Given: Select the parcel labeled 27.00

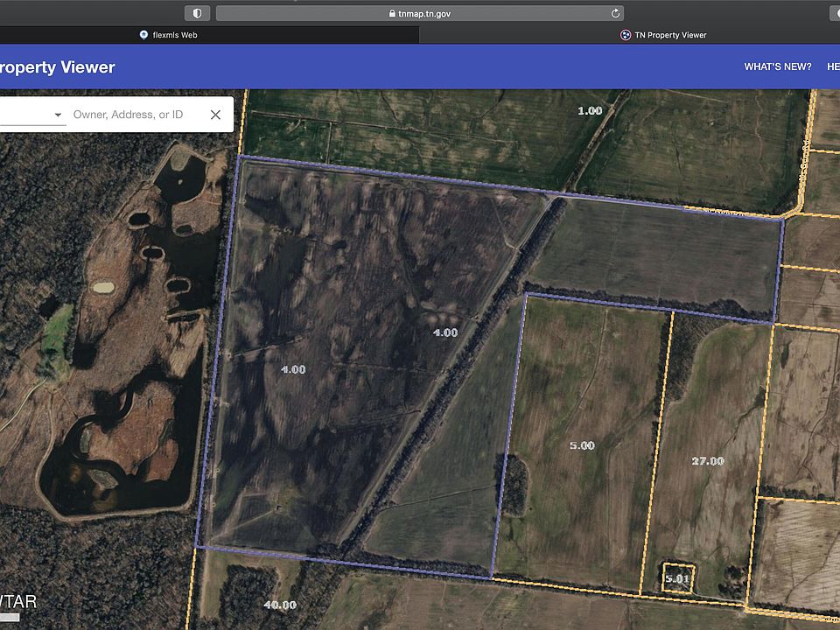Looking at the screenshot, I should pos(707,460).
